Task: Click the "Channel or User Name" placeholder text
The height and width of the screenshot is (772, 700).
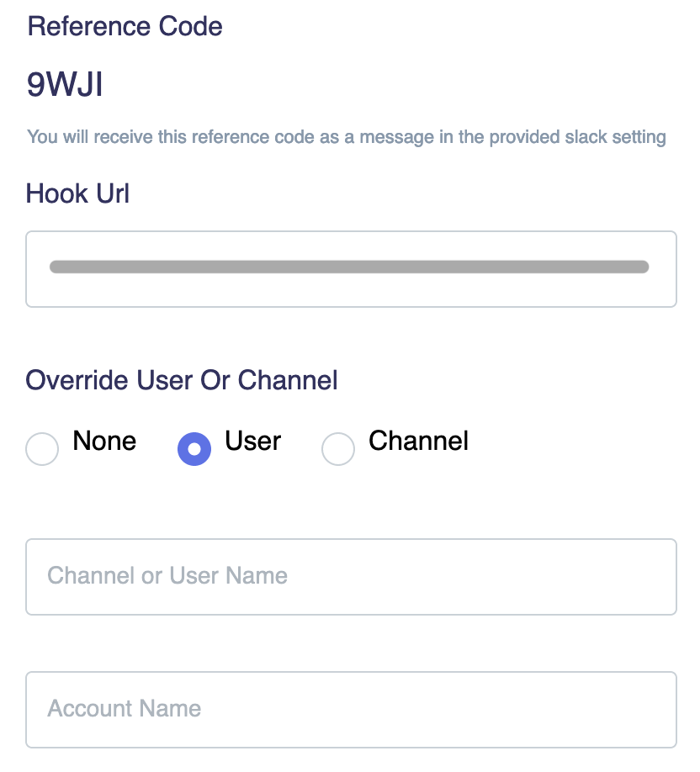Action: [x=167, y=575]
